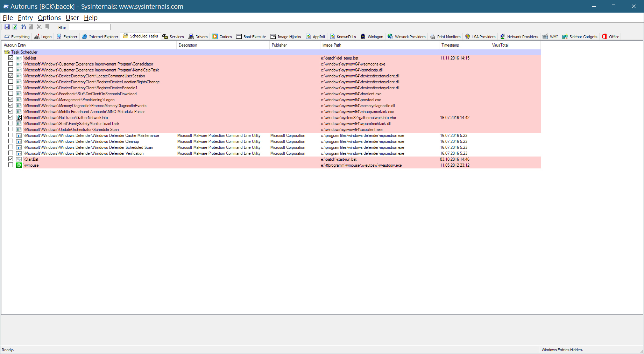
Task: Open the Entry menu
Action: click(x=25, y=18)
